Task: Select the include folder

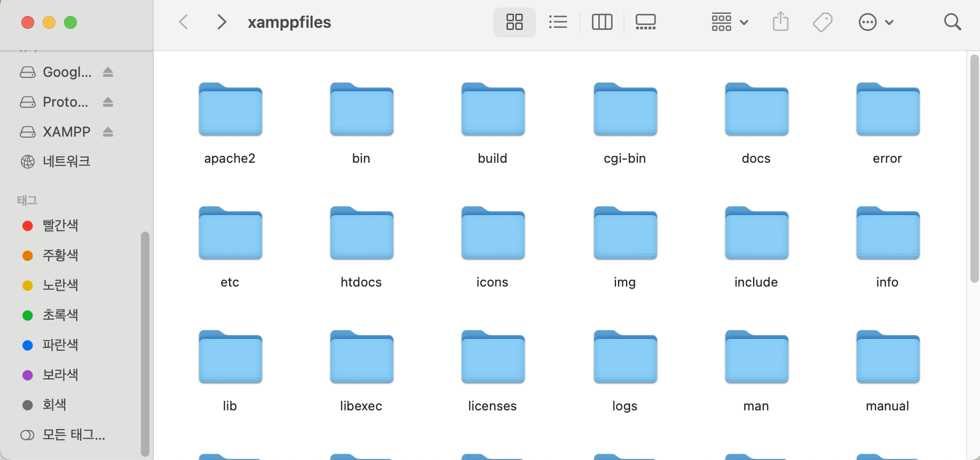Action: coord(756,233)
